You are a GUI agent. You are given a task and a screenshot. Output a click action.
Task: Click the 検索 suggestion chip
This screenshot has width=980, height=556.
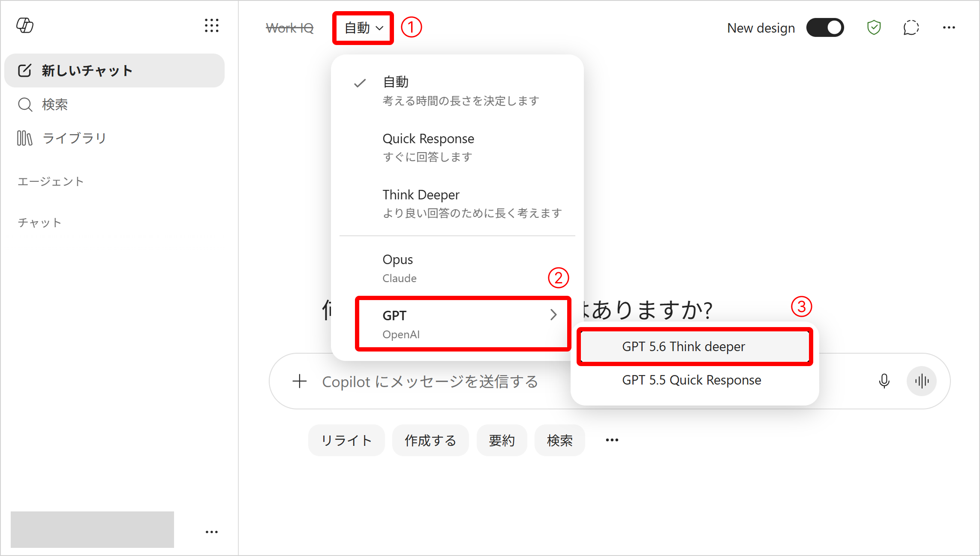pos(559,440)
